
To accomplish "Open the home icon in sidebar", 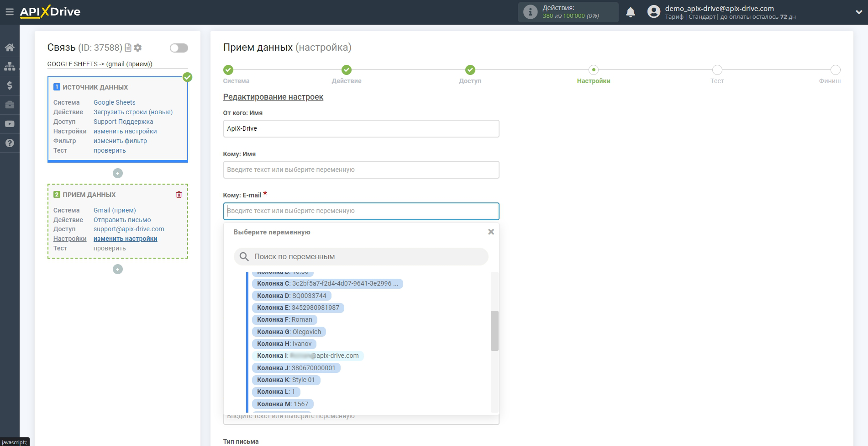I will pos(10,48).
